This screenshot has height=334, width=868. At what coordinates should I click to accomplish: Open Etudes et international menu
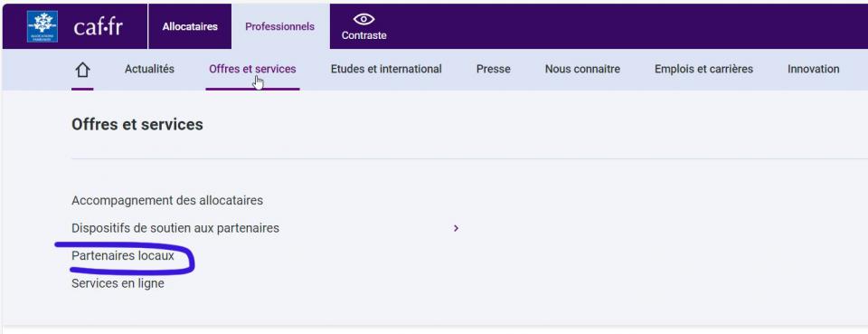click(x=386, y=69)
